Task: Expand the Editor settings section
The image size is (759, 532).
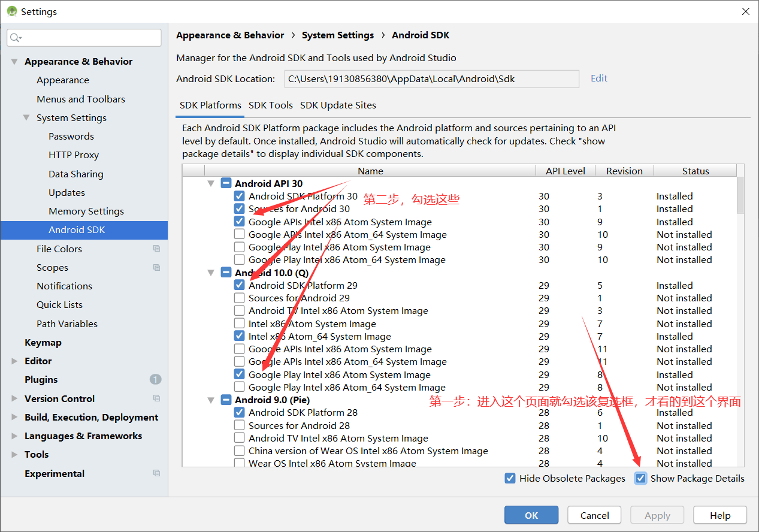Action: (14, 361)
